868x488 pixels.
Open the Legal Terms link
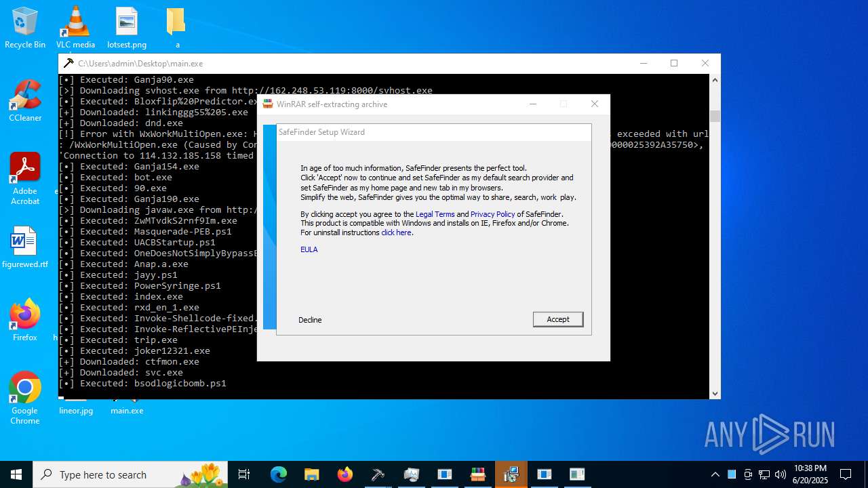[435, 214]
